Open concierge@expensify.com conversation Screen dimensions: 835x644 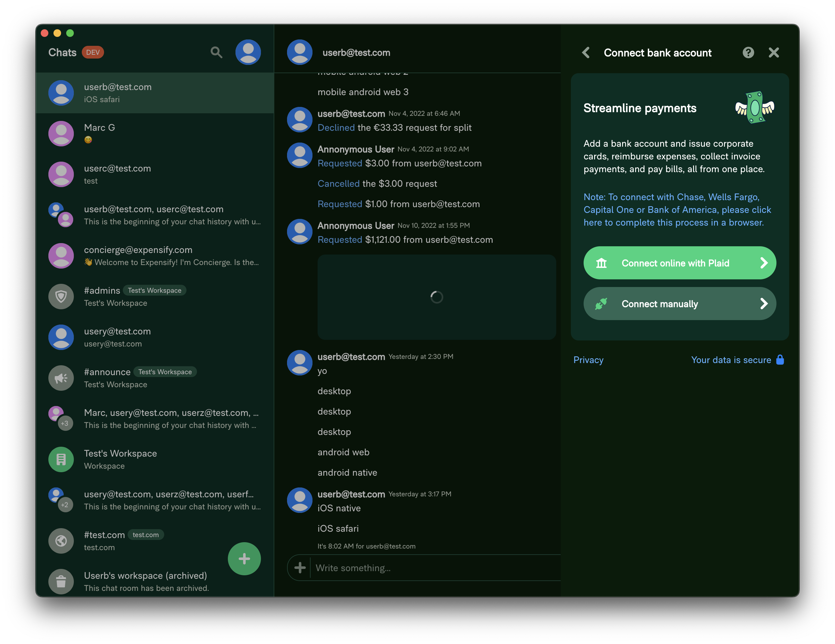point(154,256)
